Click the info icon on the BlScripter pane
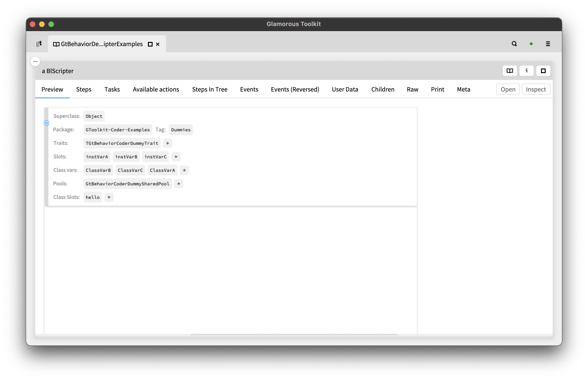This screenshot has height=380, width=588. pyautogui.click(x=526, y=71)
